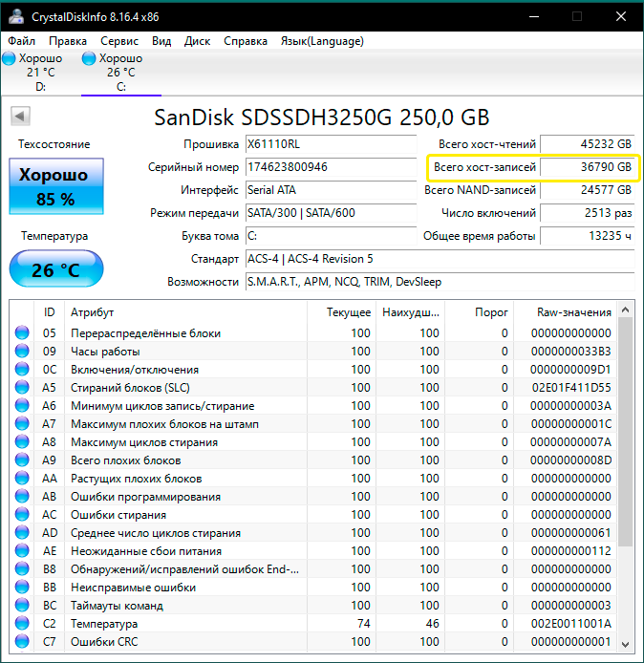Click the total host reads value 45232 GB
This screenshot has width=644, height=663.
tap(588, 144)
